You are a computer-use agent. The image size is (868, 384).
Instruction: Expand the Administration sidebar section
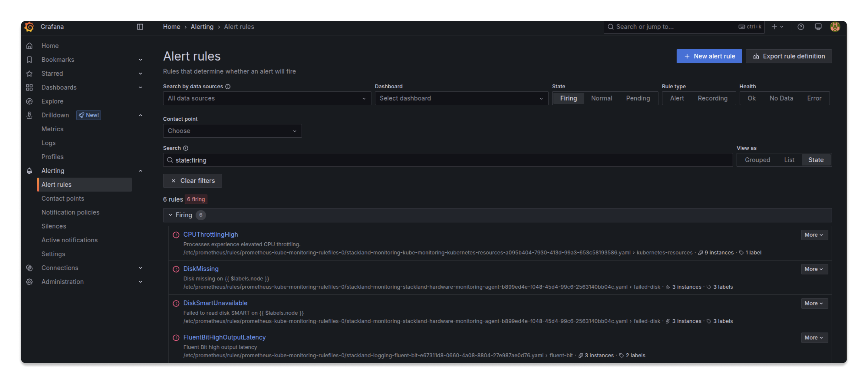pos(141,282)
